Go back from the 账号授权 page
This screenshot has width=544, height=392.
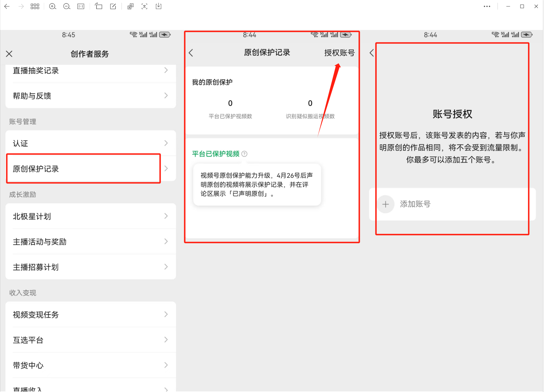pyautogui.click(x=372, y=53)
